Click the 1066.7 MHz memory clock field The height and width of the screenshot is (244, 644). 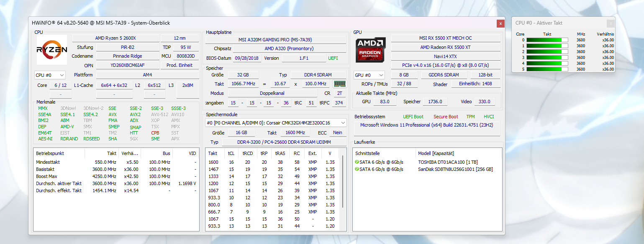point(243,84)
